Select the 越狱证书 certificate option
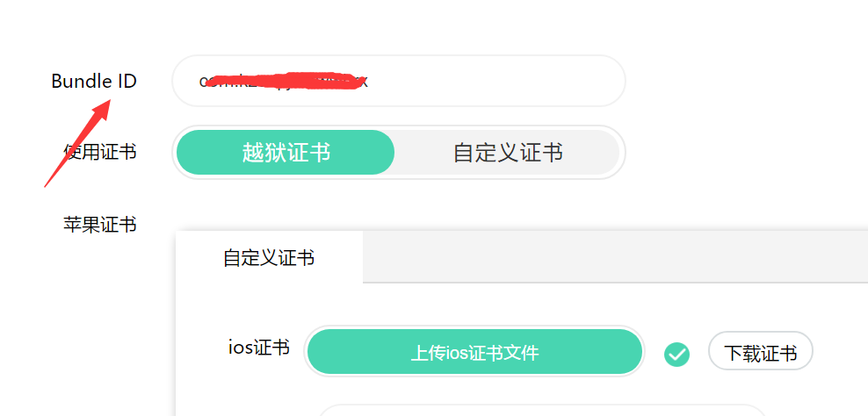 tap(286, 152)
